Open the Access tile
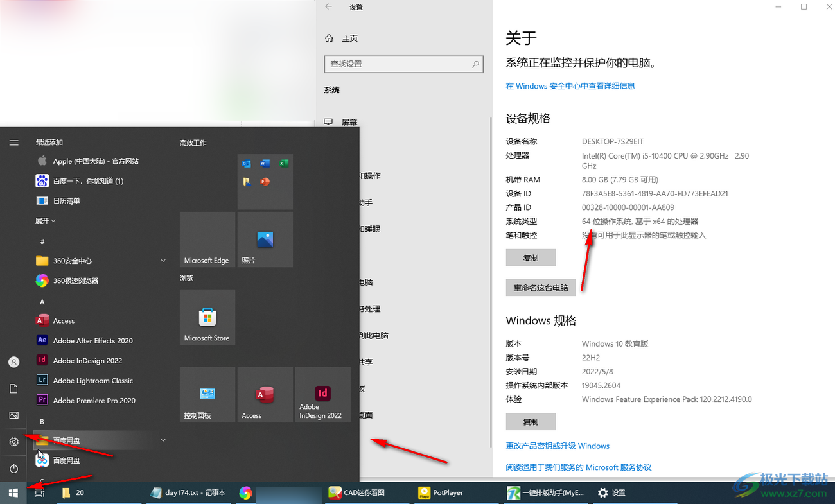This screenshot has height=504, width=835. click(x=265, y=395)
